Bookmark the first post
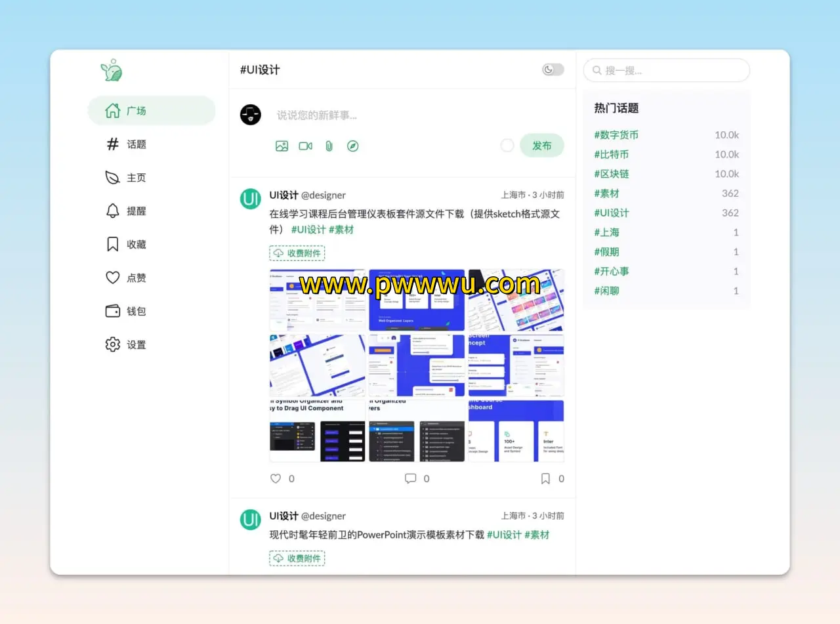This screenshot has height=624, width=840. [x=545, y=479]
